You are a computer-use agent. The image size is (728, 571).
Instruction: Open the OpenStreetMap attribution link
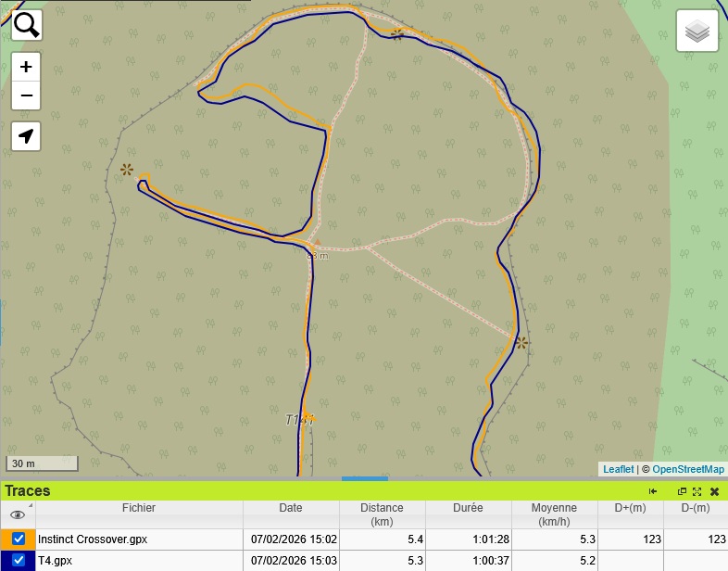click(x=688, y=469)
